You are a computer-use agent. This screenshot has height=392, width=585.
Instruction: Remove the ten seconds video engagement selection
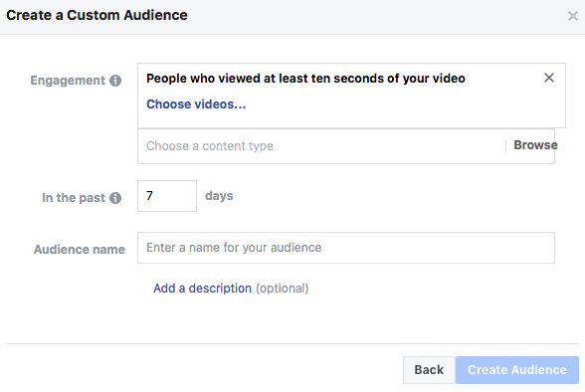(x=549, y=78)
